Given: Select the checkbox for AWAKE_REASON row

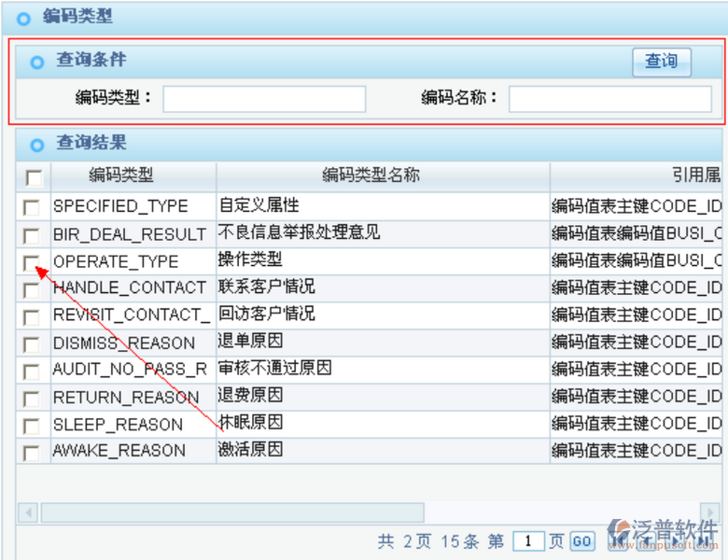Looking at the screenshot, I should (32, 453).
